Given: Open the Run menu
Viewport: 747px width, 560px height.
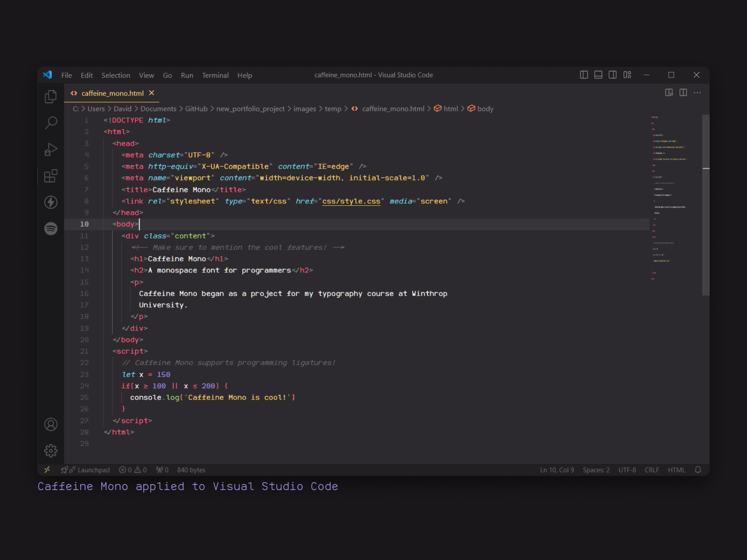Looking at the screenshot, I should [x=187, y=75].
